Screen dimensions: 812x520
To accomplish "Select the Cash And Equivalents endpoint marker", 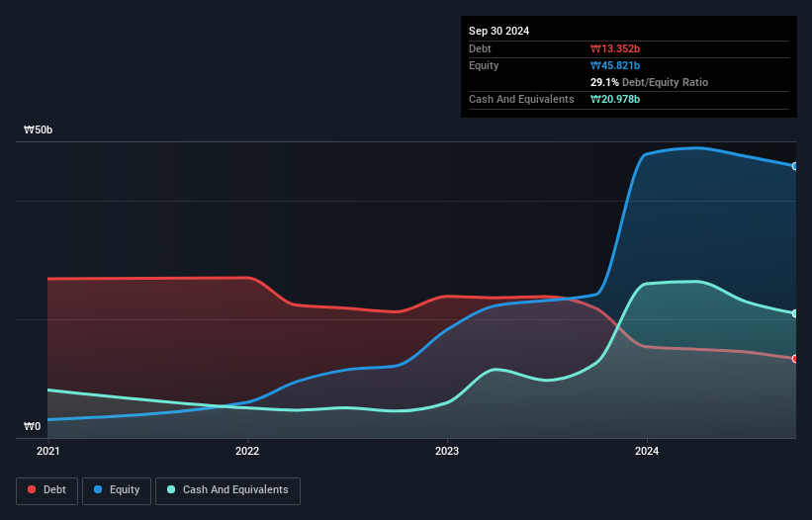I will point(795,313).
